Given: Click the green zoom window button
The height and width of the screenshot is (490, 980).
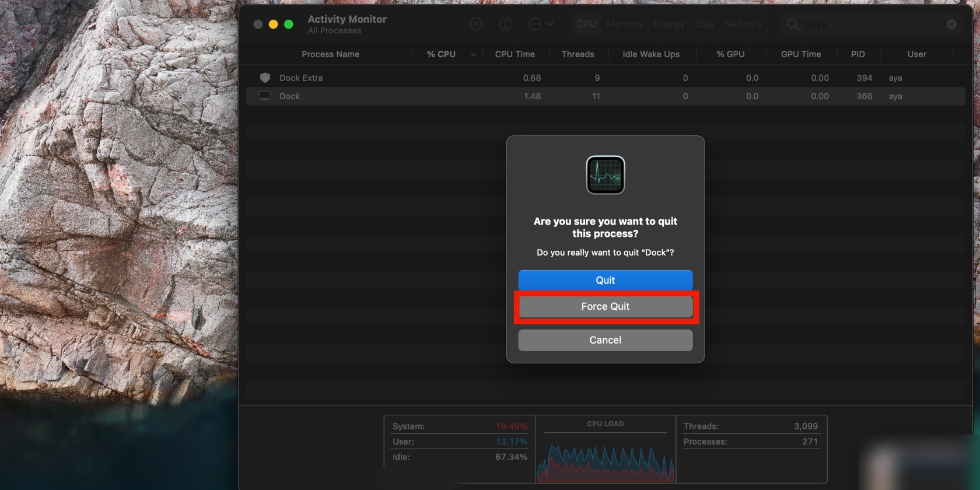Looking at the screenshot, I should (x=288, y=24).
